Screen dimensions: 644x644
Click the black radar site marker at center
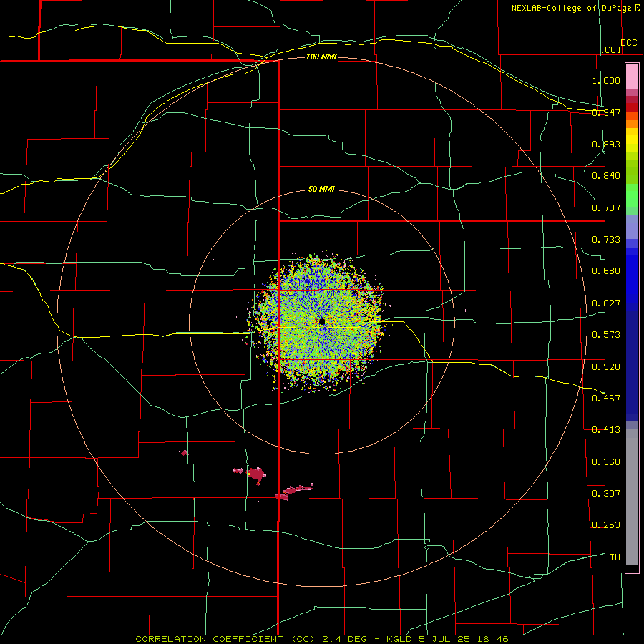point(323,322)
